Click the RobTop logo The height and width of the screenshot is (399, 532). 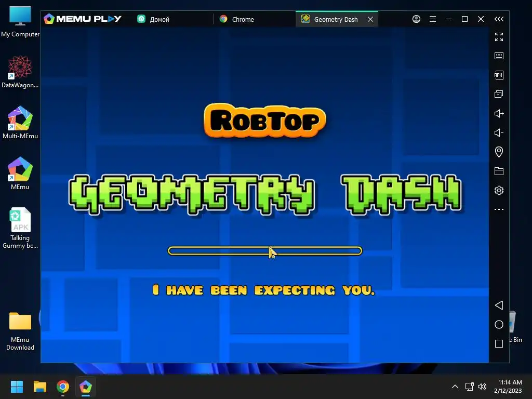[264, 121]
